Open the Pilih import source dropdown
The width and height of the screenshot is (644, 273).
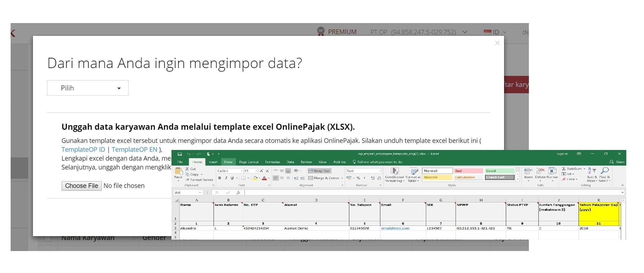88,88
